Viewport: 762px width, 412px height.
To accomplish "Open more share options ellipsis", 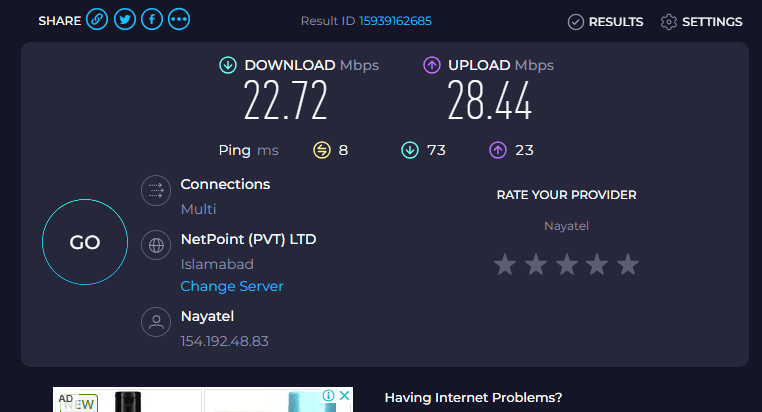I will pyautogui.click(x=179, y=19).
